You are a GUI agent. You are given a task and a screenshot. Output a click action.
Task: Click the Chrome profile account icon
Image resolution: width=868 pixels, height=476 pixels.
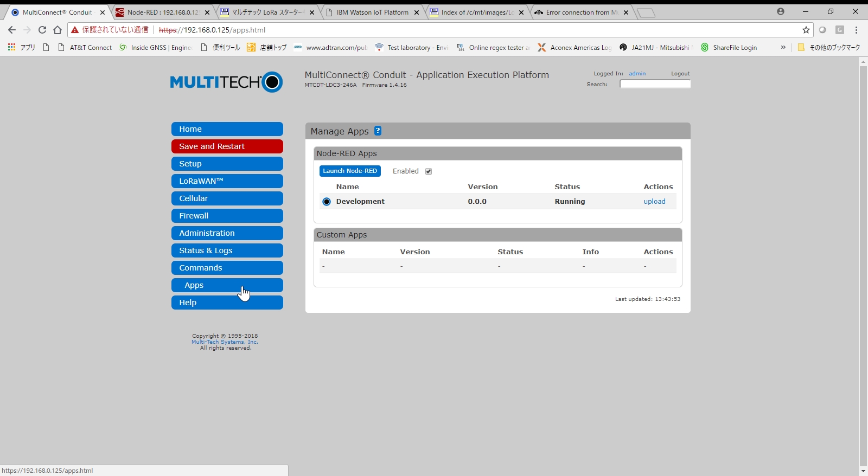[781, 11]
